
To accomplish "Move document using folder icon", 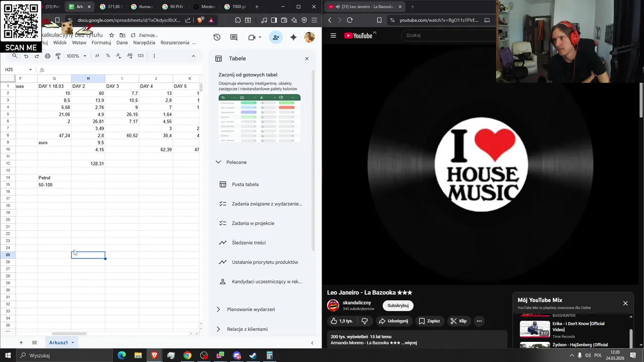I will [x=123, y=35].
